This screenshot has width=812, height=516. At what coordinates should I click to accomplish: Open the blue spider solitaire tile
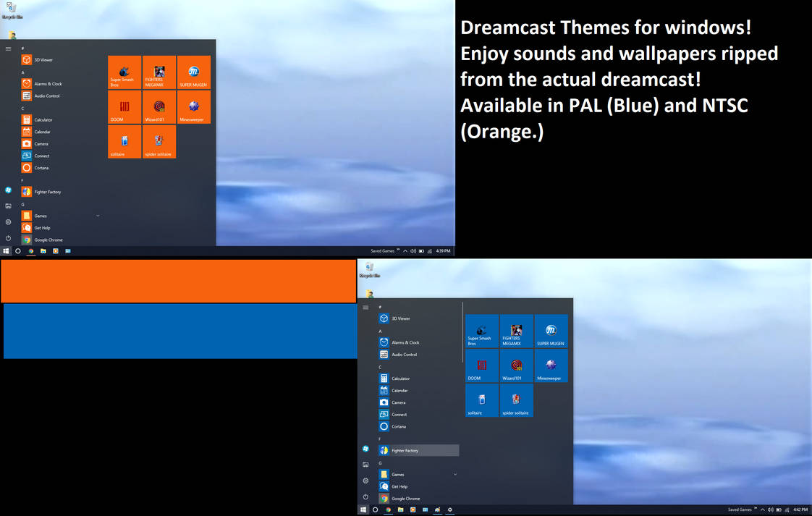[x=516, y=400]
